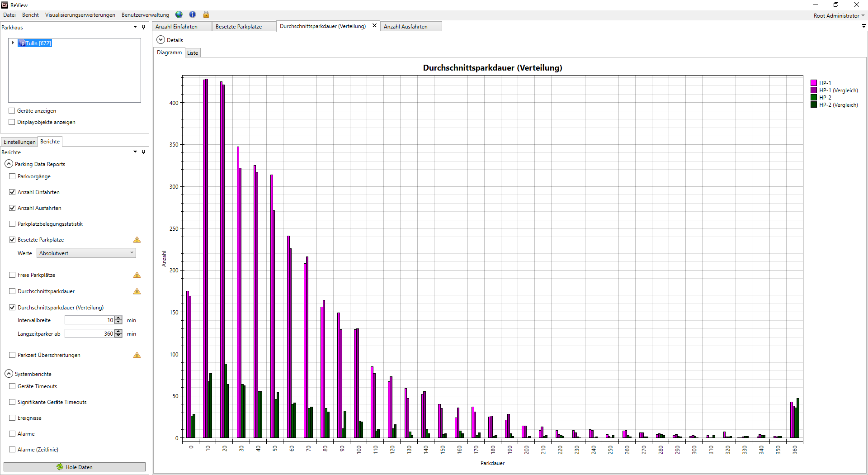Screen dimensions: 868x475
Task: Switch to the Liste view tab
Action: point(193,53)
